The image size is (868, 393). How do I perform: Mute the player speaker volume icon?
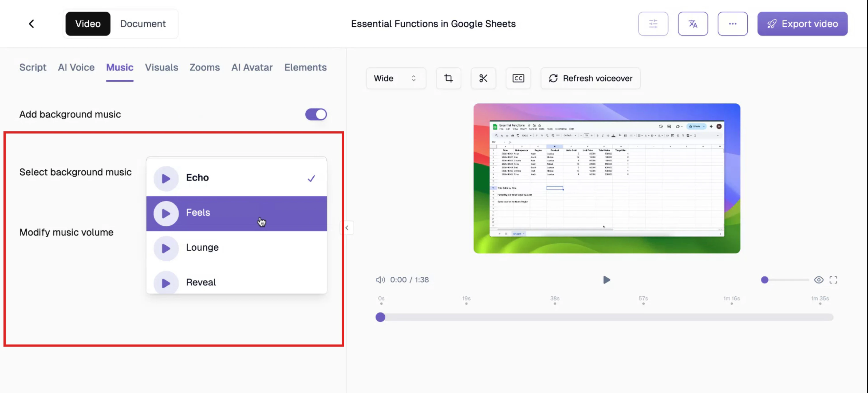pos(380,280)
